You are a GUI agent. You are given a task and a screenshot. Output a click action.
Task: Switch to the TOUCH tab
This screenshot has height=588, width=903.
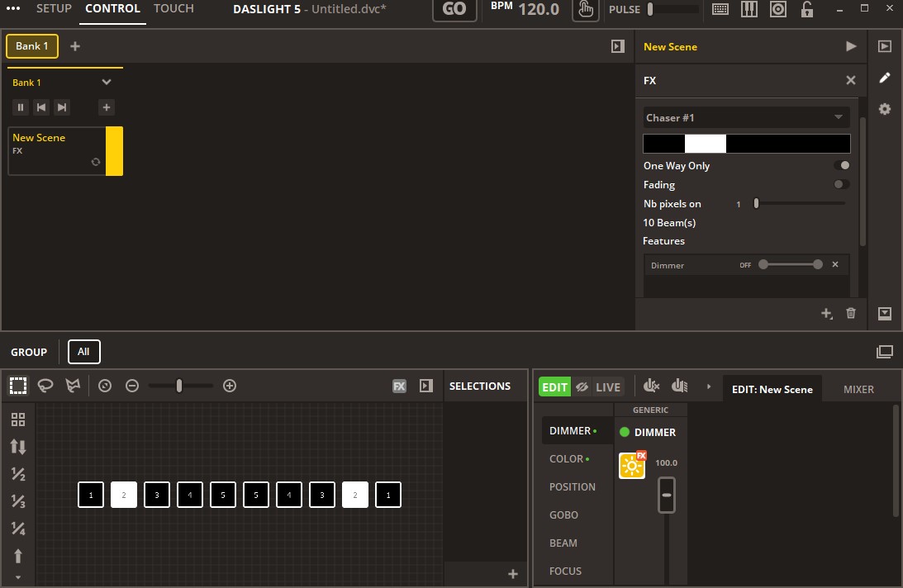pyautogui.click(x=173, y=8)
